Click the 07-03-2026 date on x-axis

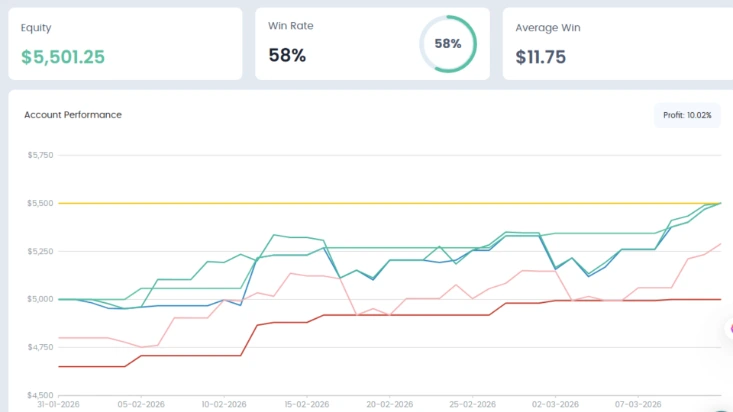pos(637,405)
